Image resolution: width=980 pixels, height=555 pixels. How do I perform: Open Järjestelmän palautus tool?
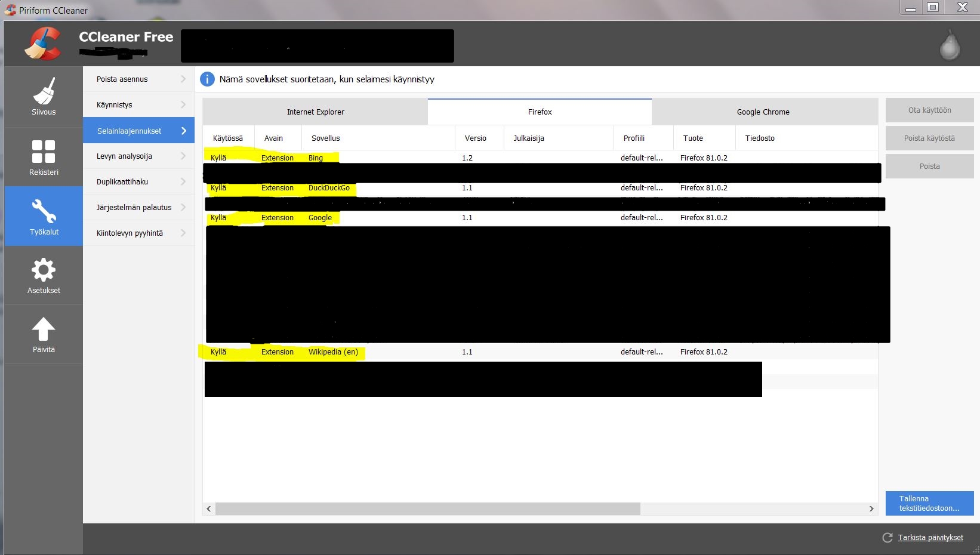[138, 207]
